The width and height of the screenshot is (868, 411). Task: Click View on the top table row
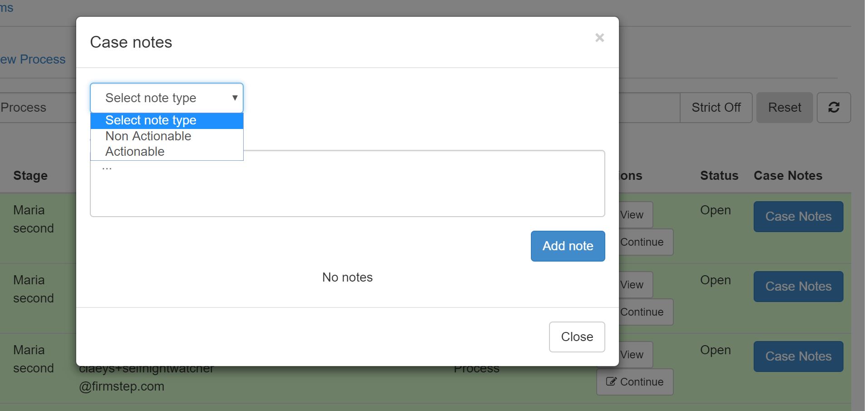click(632, 214)
